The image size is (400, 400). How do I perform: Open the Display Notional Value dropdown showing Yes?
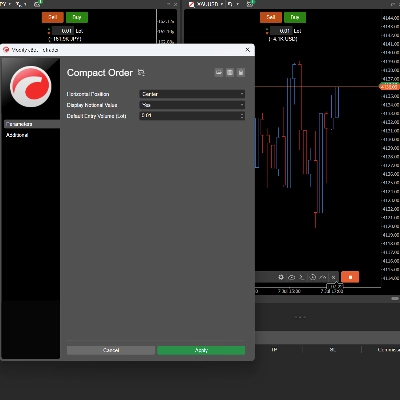[192, 105]
